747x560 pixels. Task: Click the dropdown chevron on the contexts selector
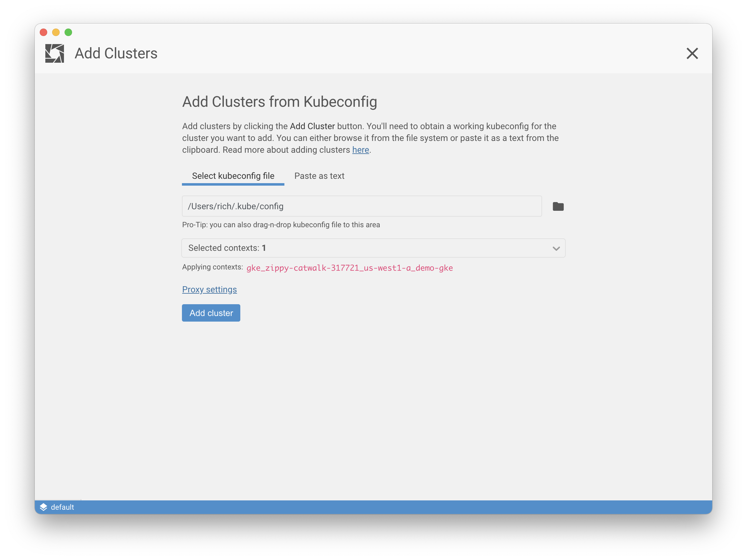point(556,249)
